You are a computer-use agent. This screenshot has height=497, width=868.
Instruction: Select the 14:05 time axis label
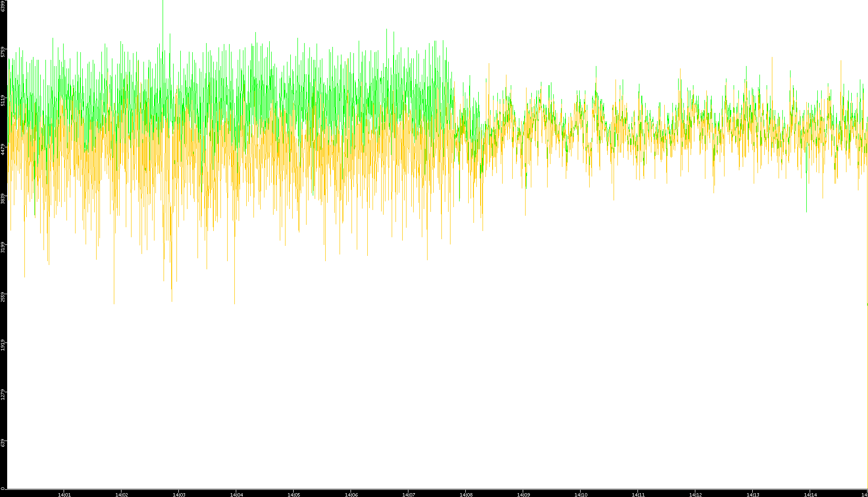(294, 495)
